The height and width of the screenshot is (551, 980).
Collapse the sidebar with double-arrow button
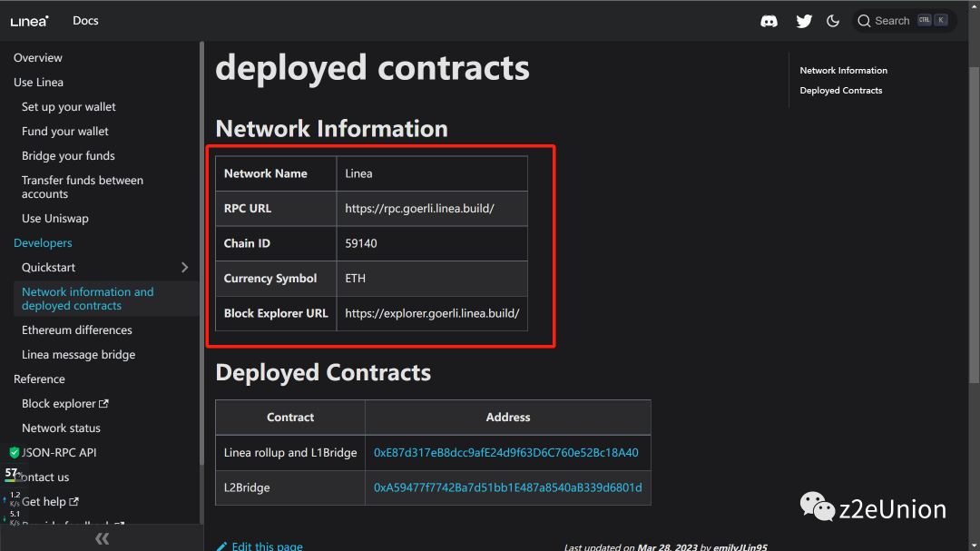tap(102, 539)
